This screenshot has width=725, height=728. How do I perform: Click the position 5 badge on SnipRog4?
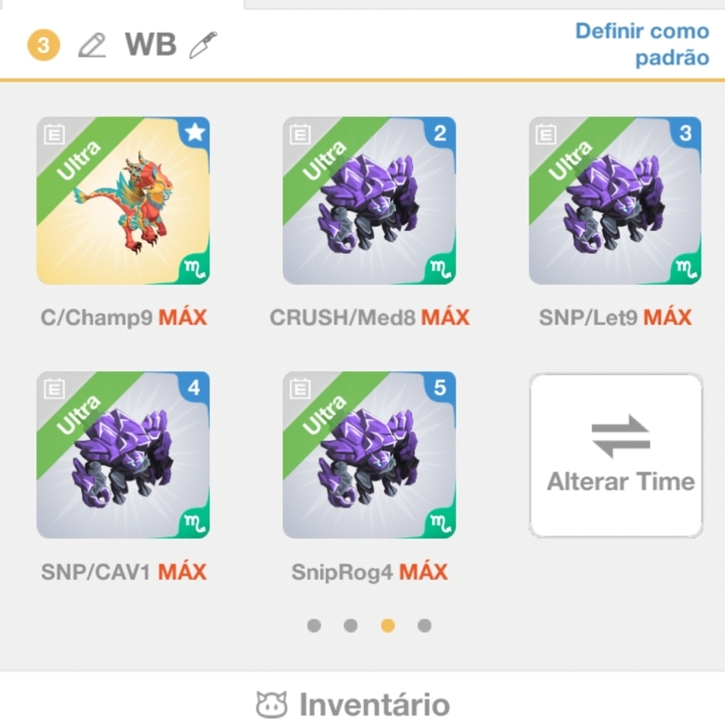pos(440,388)
